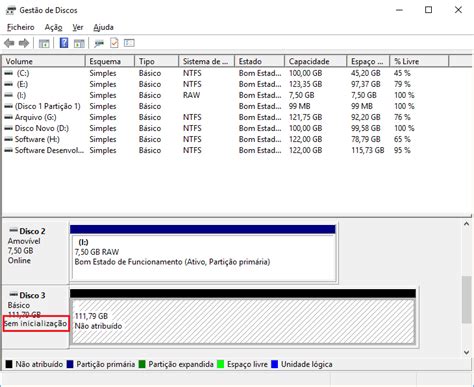Click the disk pane scroll up arrow
Image resolution: width=474 pixels, height=387 pixels.
466,224
